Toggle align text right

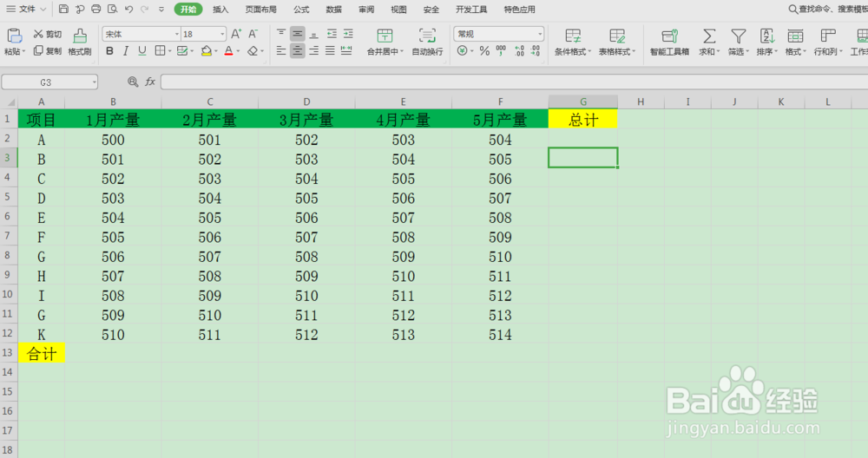click(x=314, y=51)
